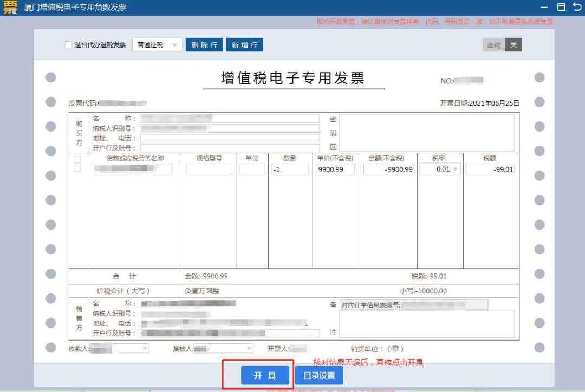Viewport: 585px width, 392px height.
Task: Click the 价税合计(大写) label
Action: coord(123,291)
